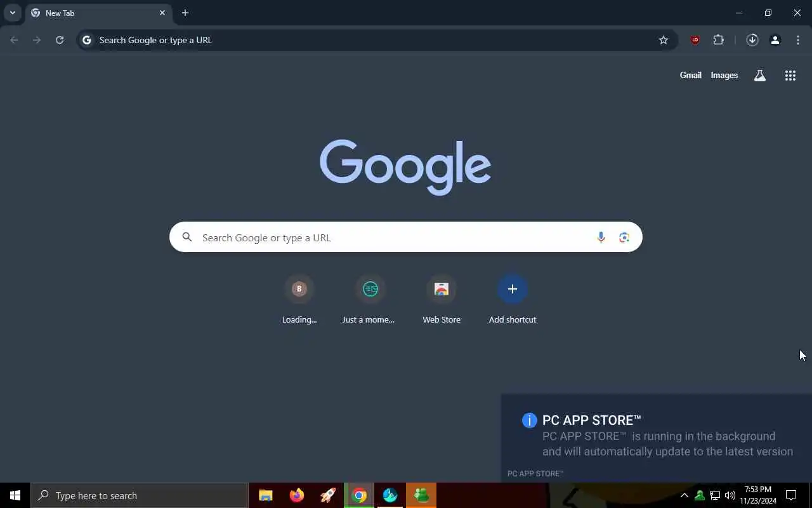
Task: Go back using the back arrow
Action: 15,40
